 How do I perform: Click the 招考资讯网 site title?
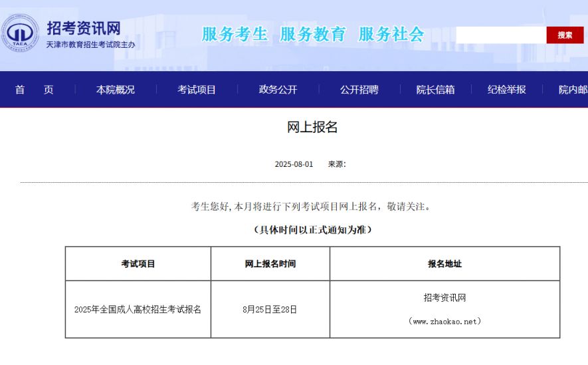(x=83, y=28)
